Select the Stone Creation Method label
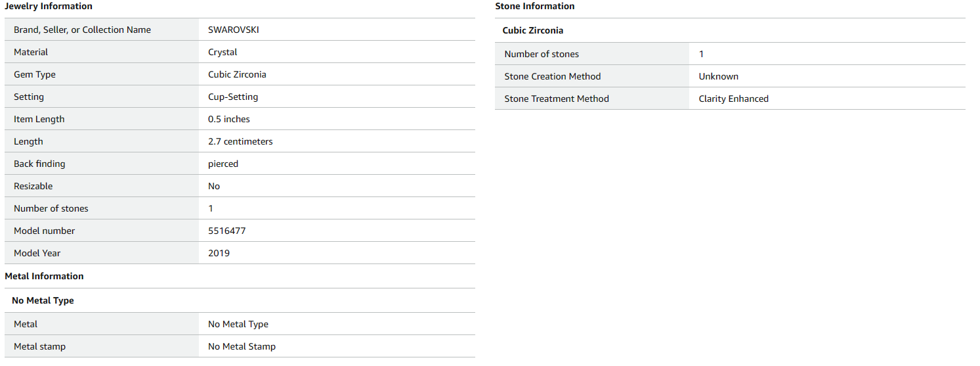Screen dimensions: 980x366 pyautogui.click(x=552, y=76)
